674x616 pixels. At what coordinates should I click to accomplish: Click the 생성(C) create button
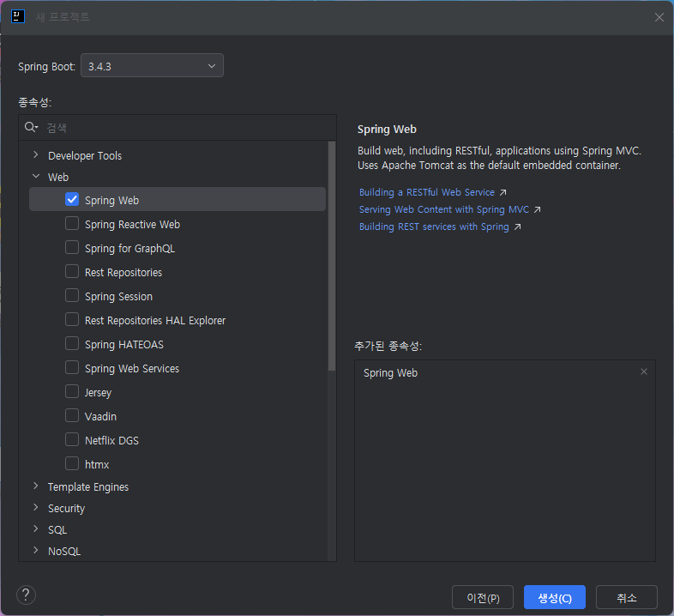point(555,597)
